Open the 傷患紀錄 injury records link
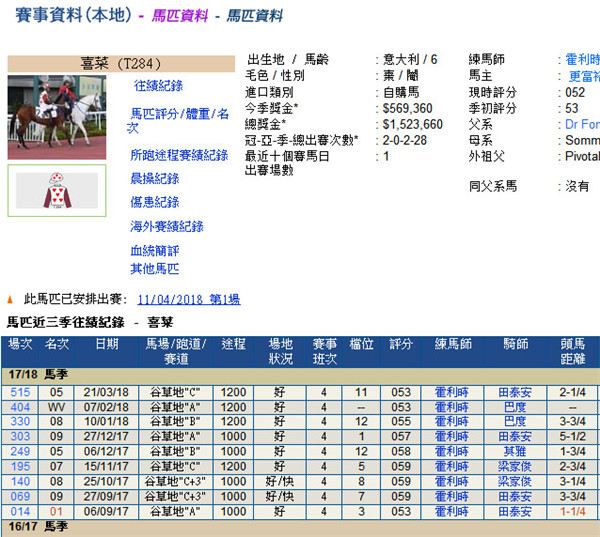Viewport: 600px width, 537px height. pos(154,202)
